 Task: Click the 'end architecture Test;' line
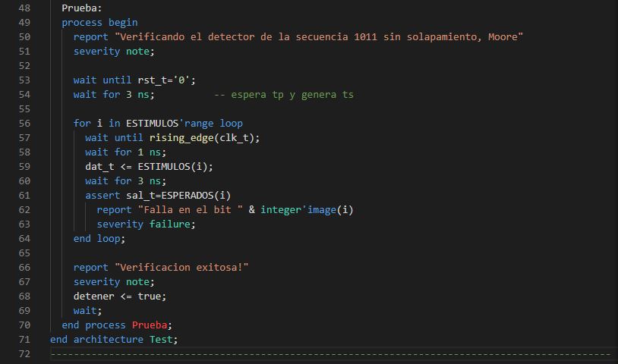point(114,340)
